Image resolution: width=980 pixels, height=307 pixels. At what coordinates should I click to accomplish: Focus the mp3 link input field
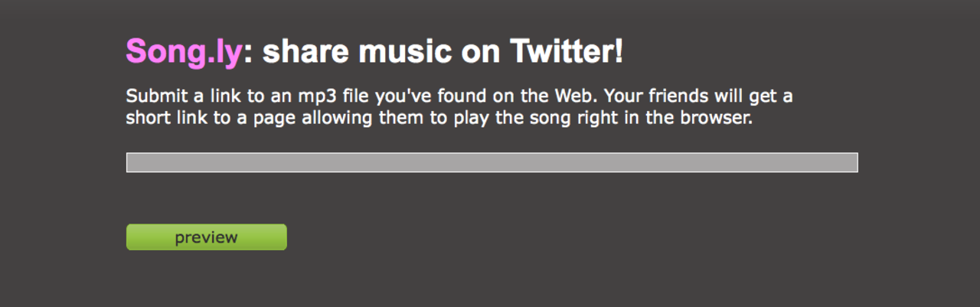pyautogui.click(x=492, y=162)
